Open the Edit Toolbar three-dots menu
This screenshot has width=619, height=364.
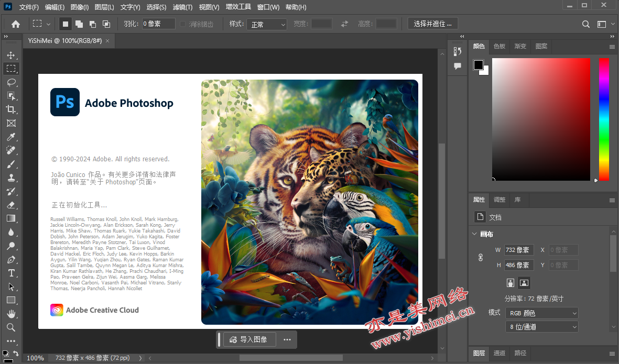pyautogui.click(x=11, y=341)
